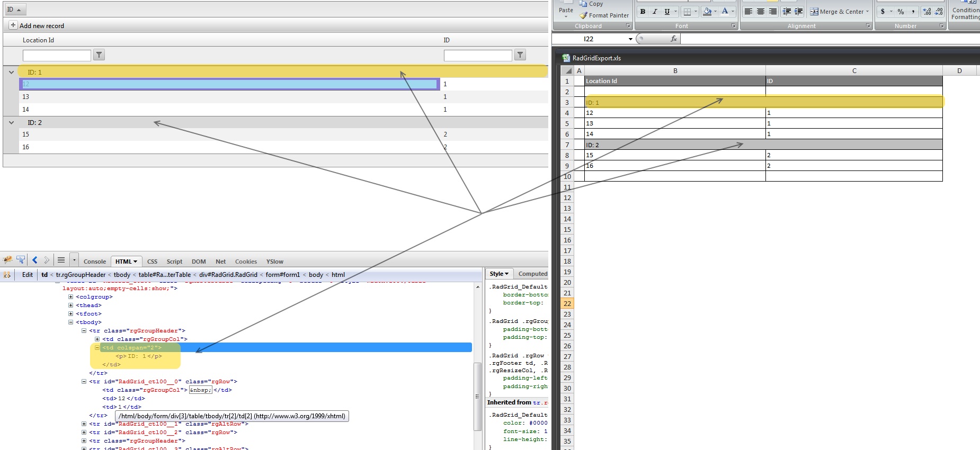The image size is (980, 450).
Task: Open the fill color bucket swatch
Action: point(707,12)
